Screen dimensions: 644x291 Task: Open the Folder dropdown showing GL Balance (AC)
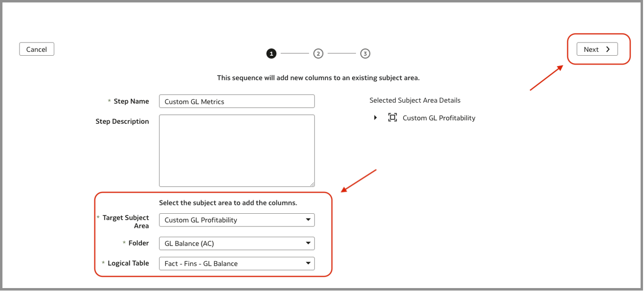(x=237, y=244)
